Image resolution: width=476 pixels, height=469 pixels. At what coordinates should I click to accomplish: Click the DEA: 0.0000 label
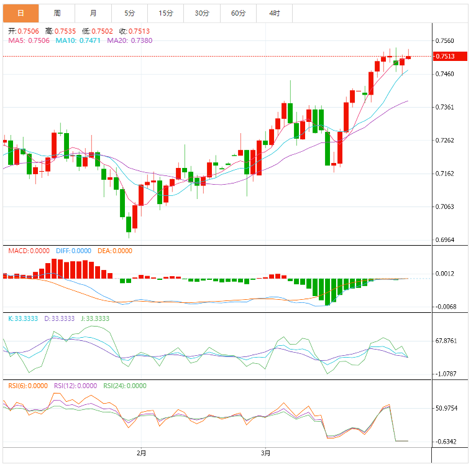click(x=114, y=251)
